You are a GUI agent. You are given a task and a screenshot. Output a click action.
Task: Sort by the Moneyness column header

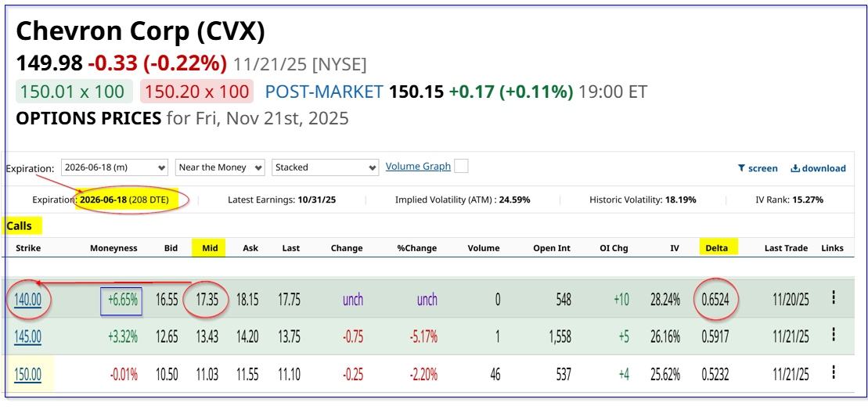point(113,248)
